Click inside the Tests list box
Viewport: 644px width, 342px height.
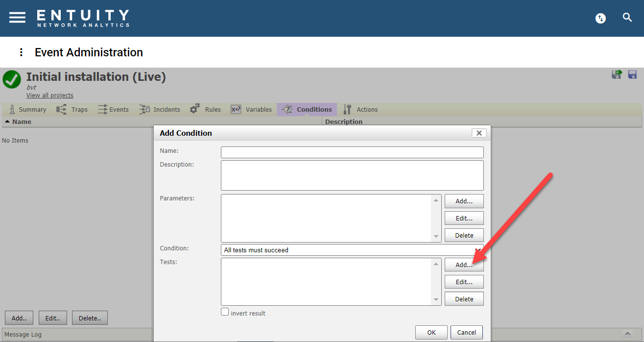pyautogui.click(x=327, y=282)
